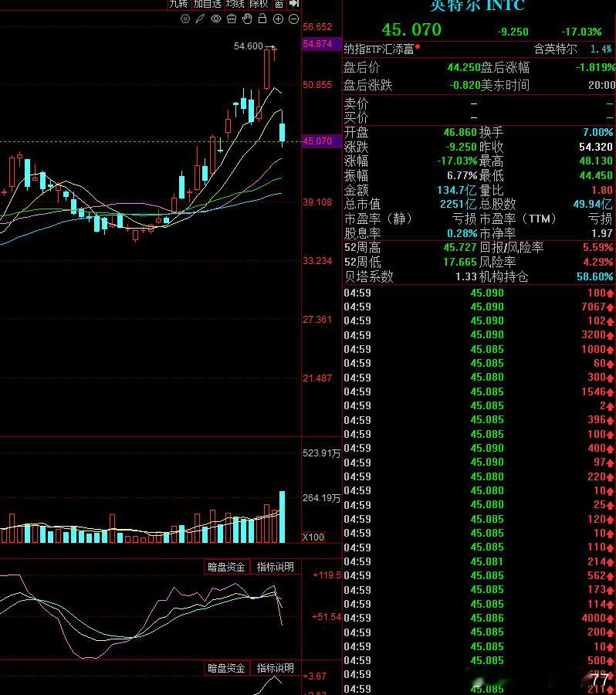Click the 昨收 value 54.320
The image size is (616, 695).
(596, 147)
